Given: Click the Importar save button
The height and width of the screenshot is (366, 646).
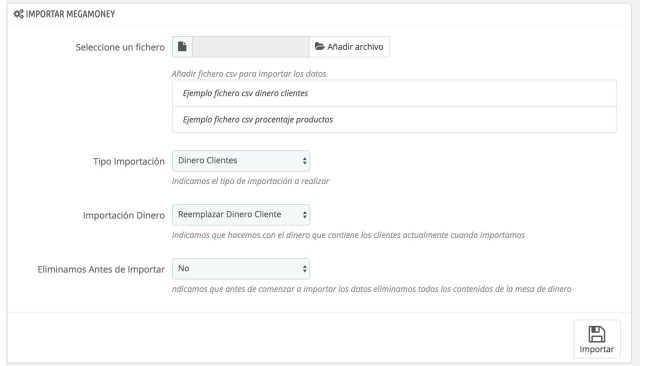Looking at the screenshot, I should (597, 339).
